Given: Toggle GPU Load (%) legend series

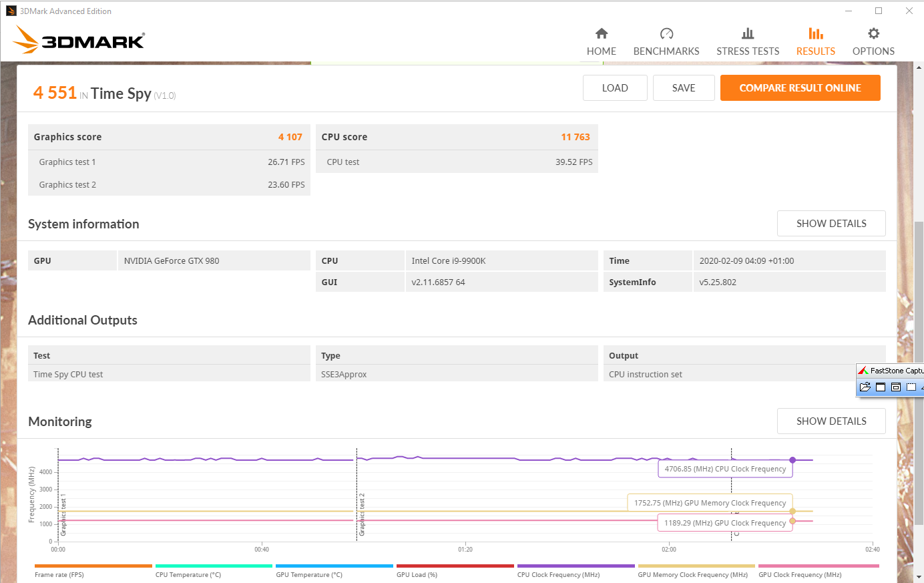Looking at the screenshot, I should pos(455,571).
